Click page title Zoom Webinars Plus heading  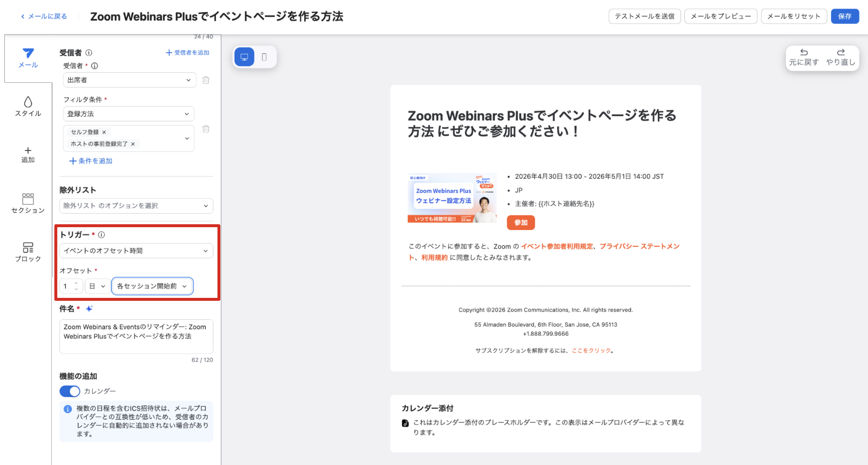pos(217,16)
